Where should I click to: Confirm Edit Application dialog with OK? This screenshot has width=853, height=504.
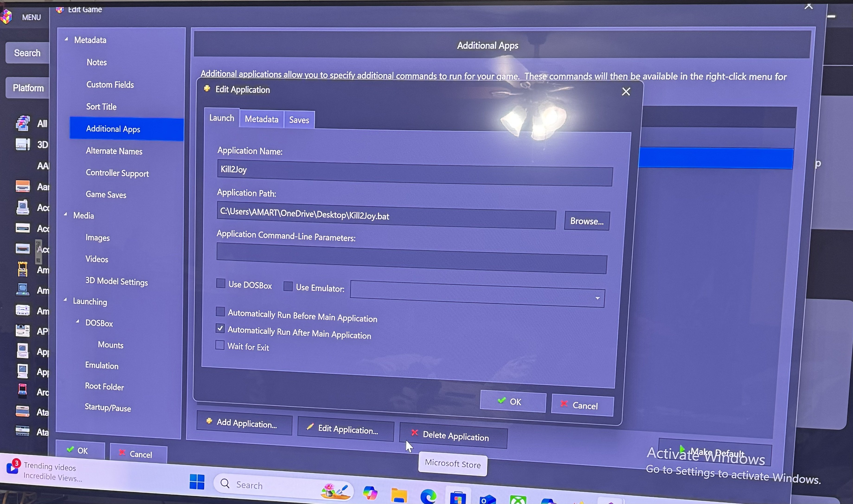pos(513,401)
